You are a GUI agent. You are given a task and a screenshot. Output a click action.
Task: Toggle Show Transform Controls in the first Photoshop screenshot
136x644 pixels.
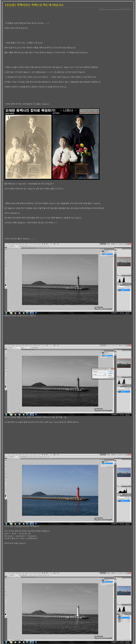(x=19, y=246)
